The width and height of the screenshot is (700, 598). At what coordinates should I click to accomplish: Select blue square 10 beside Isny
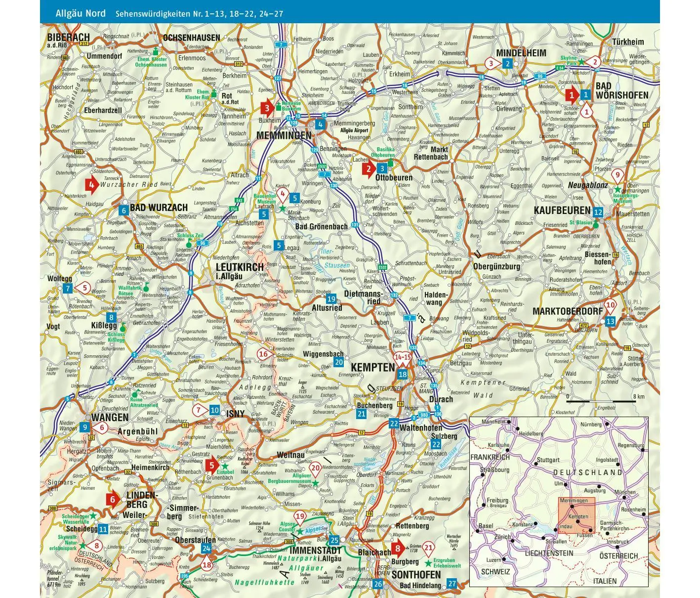click(214, 410)
